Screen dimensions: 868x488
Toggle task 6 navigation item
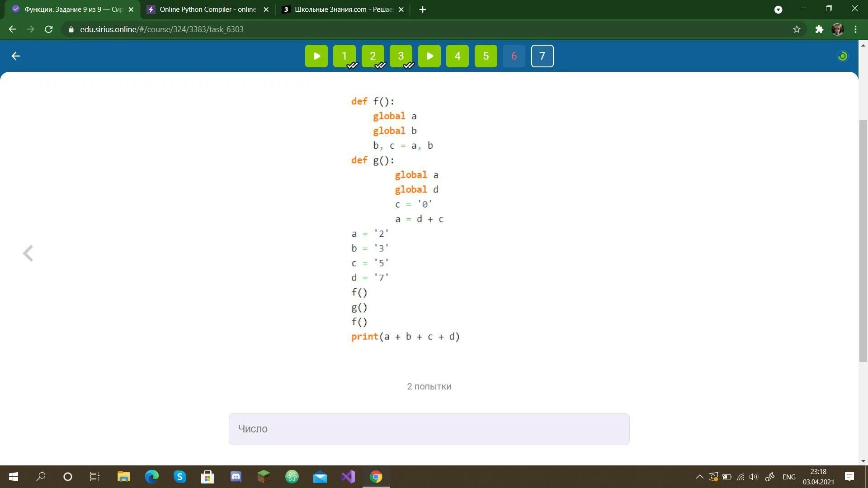(x=514, y=56)
